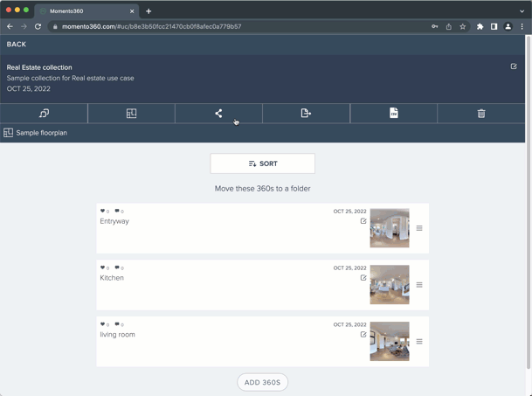Open comments on Entryway 360

117,211
